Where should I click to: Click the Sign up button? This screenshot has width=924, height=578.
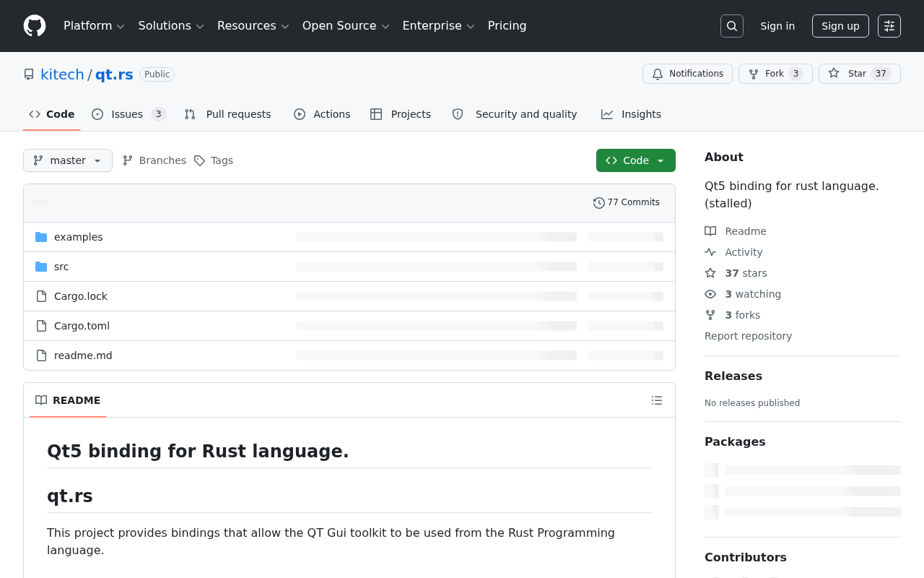840,26
